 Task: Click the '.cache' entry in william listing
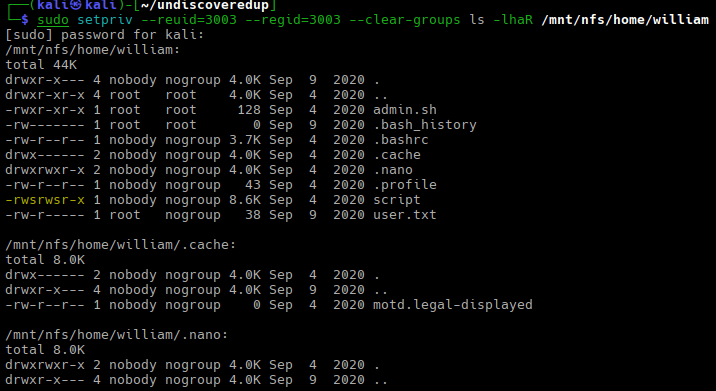pyautogui.click(x=397, y=154)
